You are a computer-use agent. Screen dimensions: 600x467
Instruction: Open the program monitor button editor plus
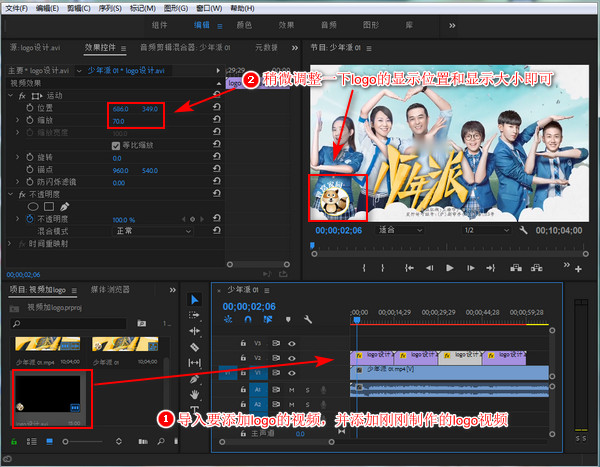578,269
